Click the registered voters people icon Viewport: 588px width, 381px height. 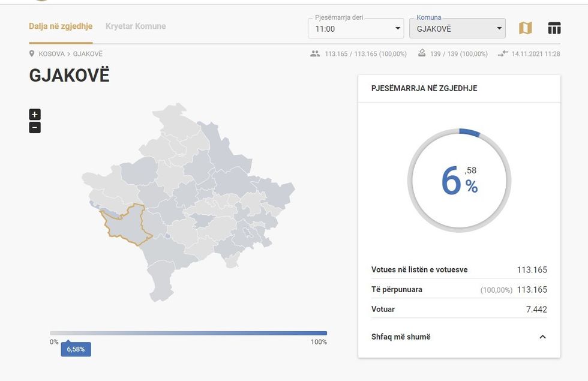click(315, 54)
